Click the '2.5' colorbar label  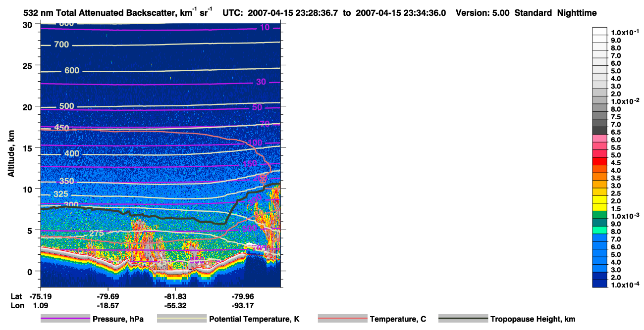click(616, 193)
